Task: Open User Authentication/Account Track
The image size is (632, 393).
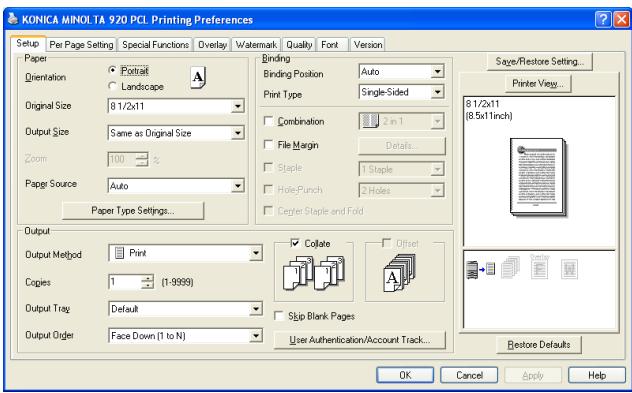Action: click(x=360, y=340)
